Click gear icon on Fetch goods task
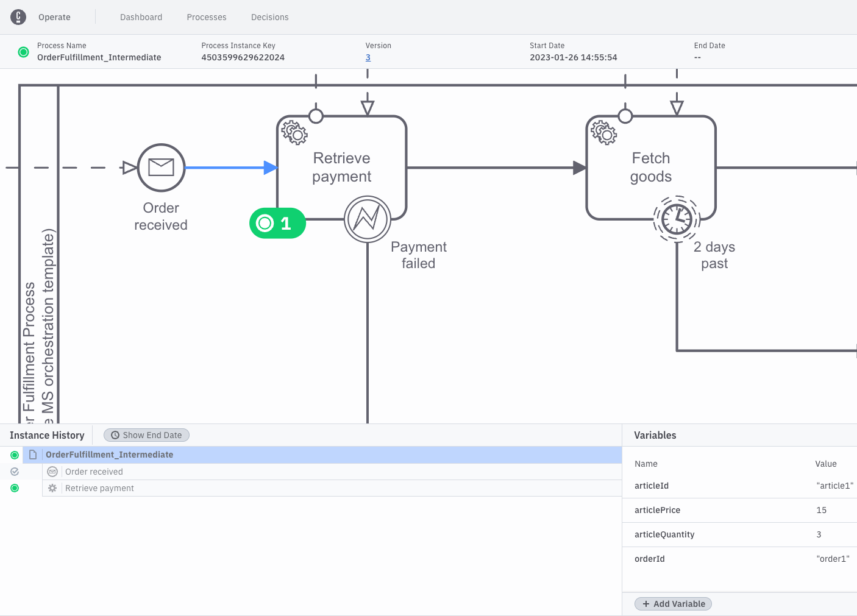This screenshot has width=857, height=616. [x=604, y=132]
